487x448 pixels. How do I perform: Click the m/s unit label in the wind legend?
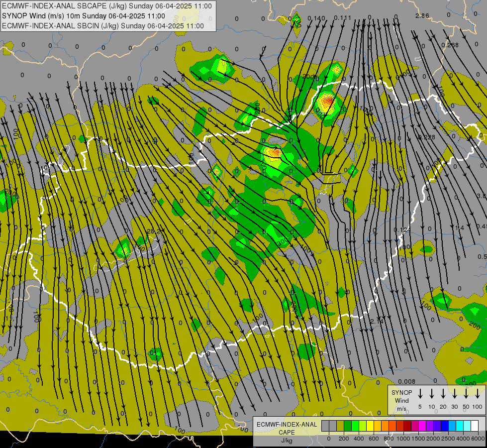[401, 409]
